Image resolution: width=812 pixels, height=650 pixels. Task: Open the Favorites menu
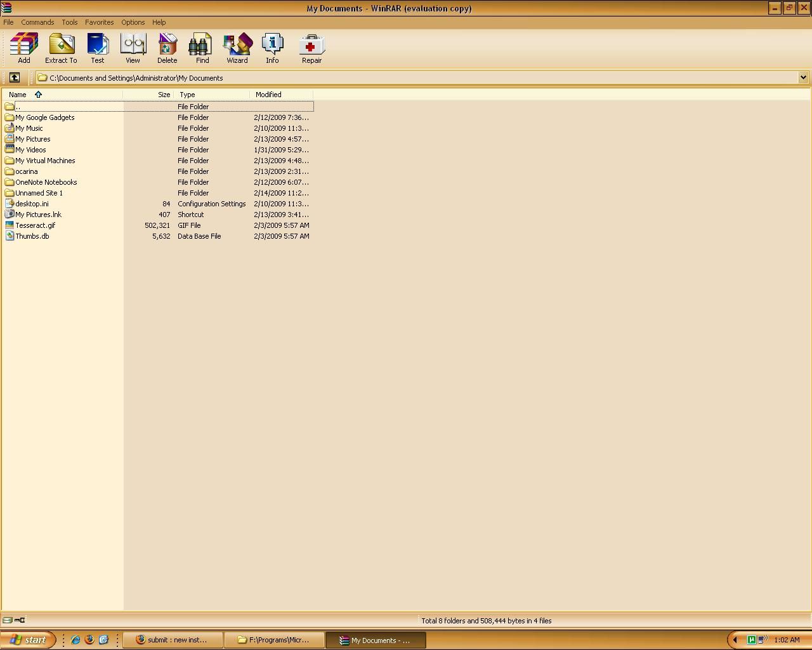pos(99,22)
